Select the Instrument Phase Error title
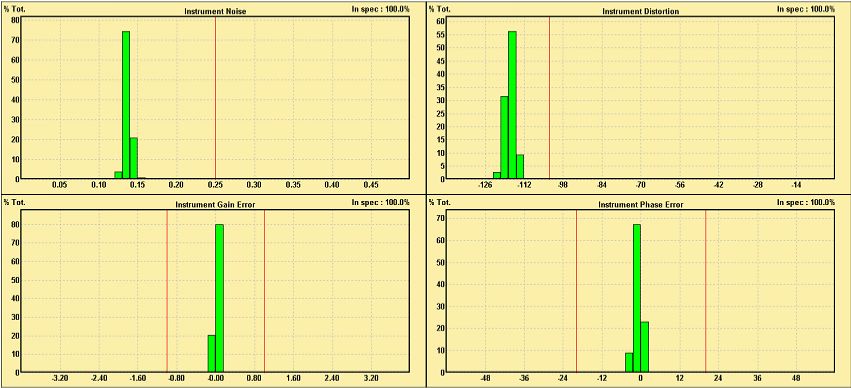The width and height of the screenshot is (851, 388). click(640, 205)
